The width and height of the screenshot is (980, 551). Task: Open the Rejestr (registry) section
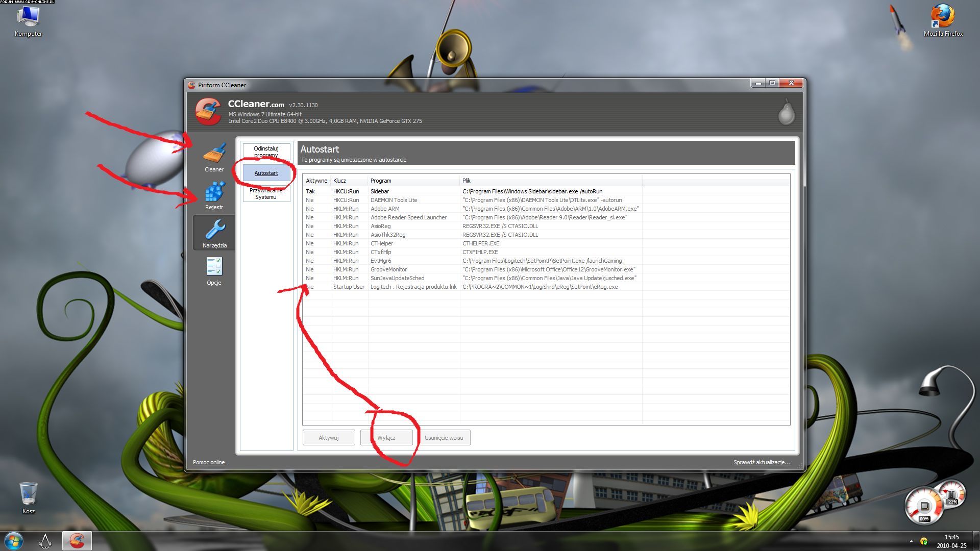[x=214, y=195]
